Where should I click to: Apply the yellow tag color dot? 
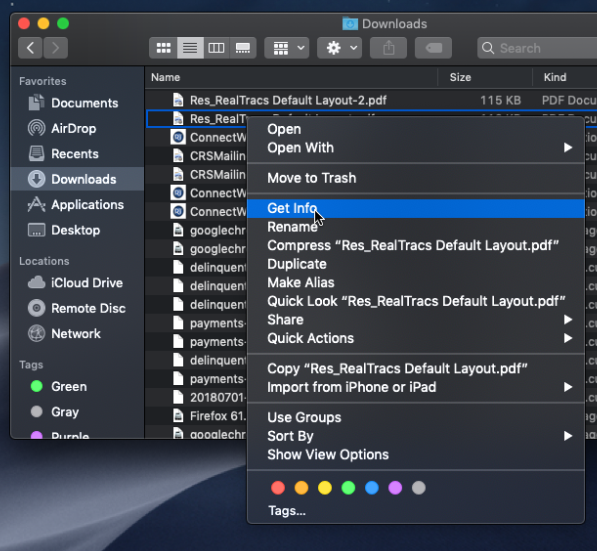[325, 488]
